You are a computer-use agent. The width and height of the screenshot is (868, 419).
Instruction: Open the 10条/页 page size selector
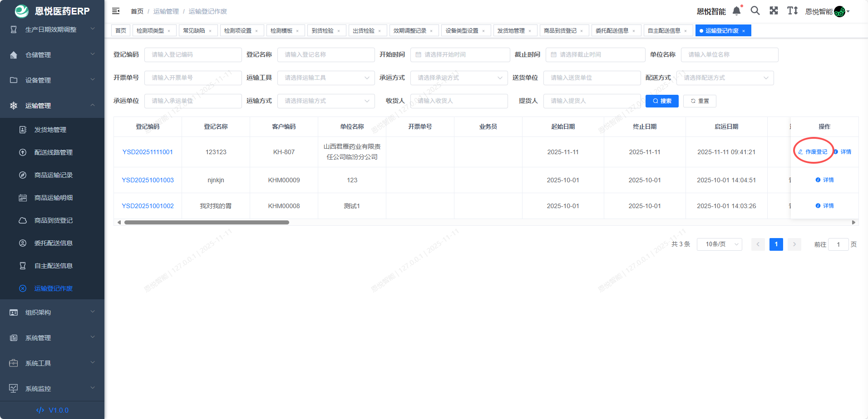click(x=719, y=244)
